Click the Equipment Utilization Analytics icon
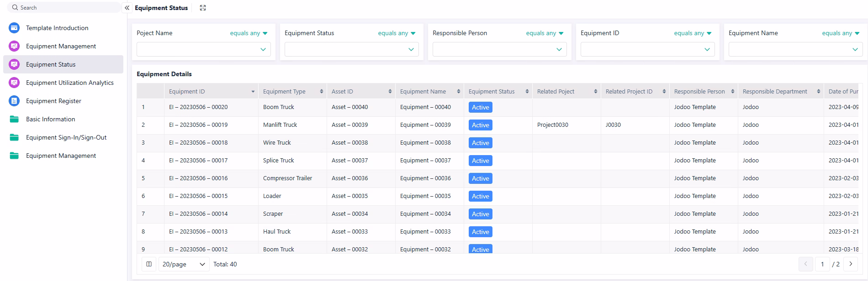The width and height of the screenshot is (868, 281). point(14,83)
